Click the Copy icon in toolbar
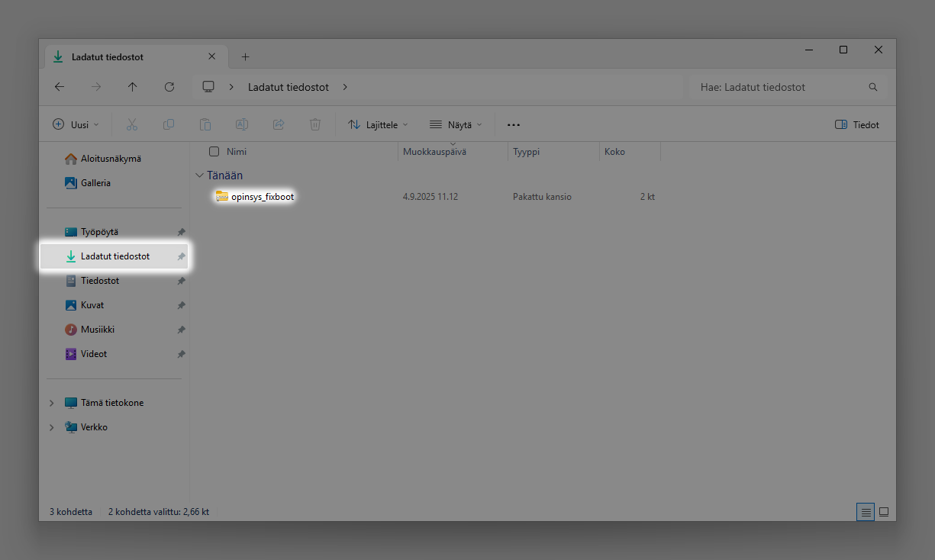 (x=169, y=124)
